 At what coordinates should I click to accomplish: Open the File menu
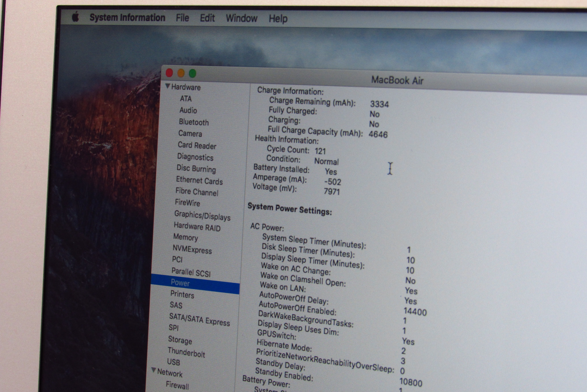coord(182,18)
